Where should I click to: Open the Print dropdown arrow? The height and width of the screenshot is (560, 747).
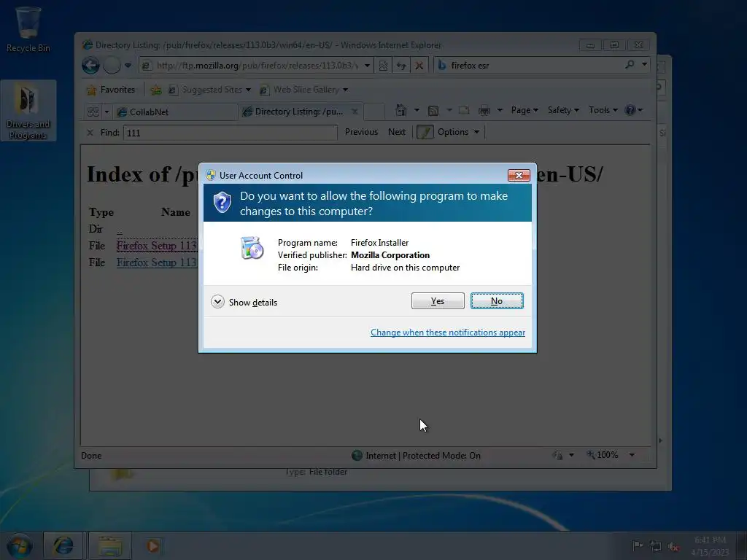[x=500, y=111]
